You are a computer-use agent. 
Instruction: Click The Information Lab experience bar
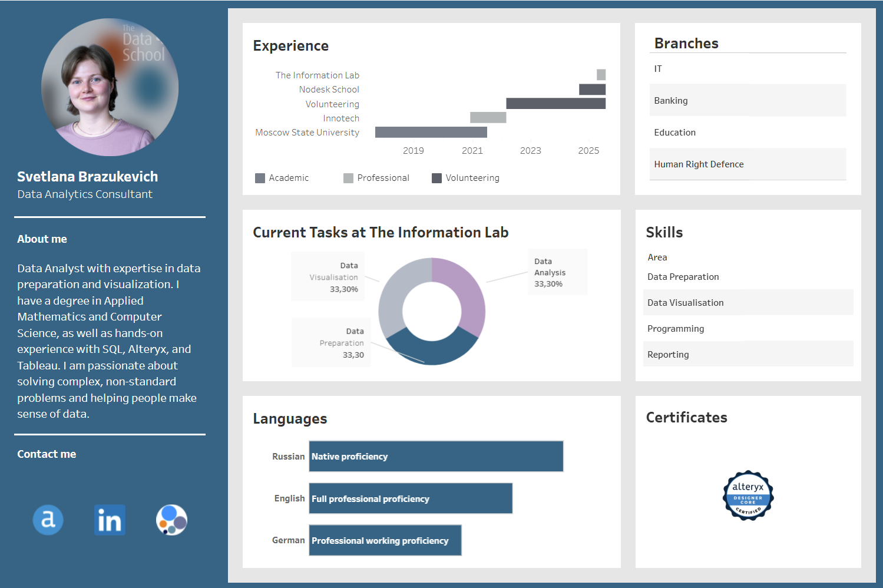pos(601,75)
